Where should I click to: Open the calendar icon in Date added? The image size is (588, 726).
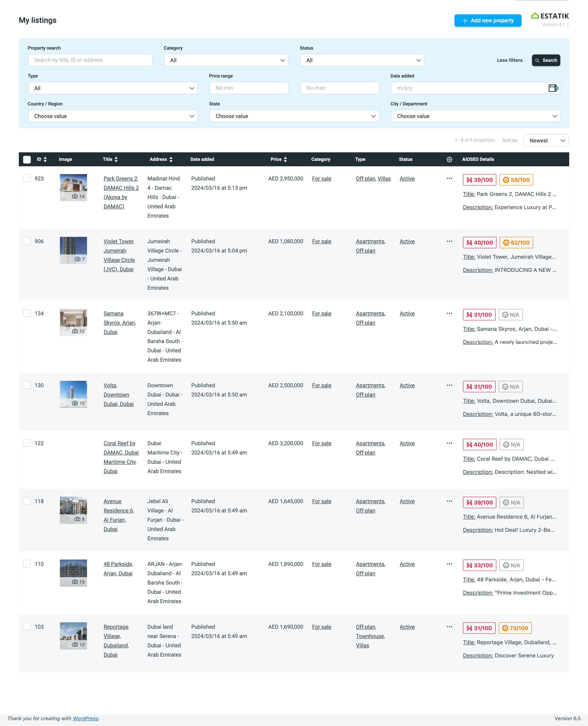click(x=553, y=88)
